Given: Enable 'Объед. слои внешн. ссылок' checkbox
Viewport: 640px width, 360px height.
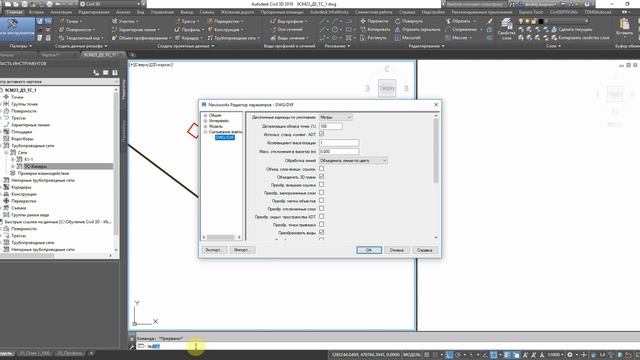Looking at the screenshot, I should pyautogui.click(x=322, y=168).
